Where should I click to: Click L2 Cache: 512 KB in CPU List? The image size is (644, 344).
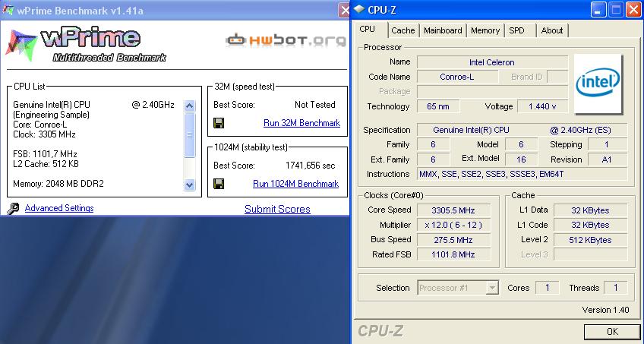pyautogui.click(x=46, y=164)
